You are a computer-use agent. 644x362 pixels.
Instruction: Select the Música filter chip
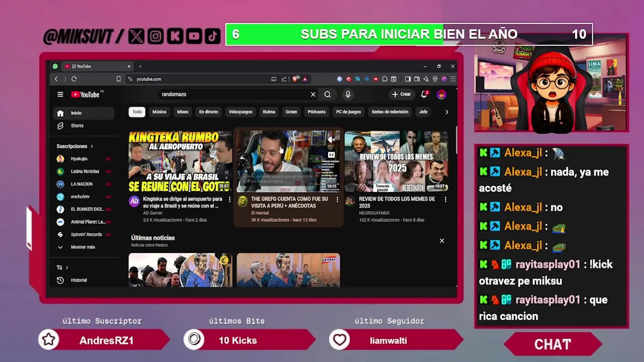coord(159,112)
